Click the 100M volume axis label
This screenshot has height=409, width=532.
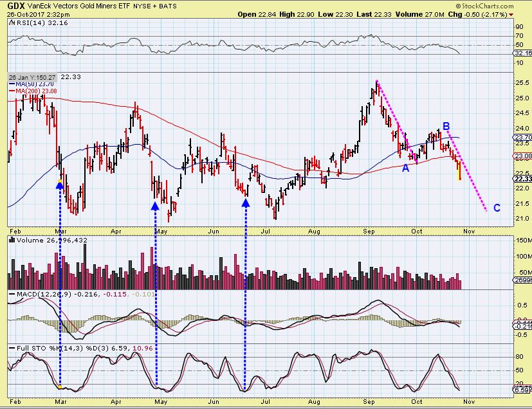(x=524, y=256)
